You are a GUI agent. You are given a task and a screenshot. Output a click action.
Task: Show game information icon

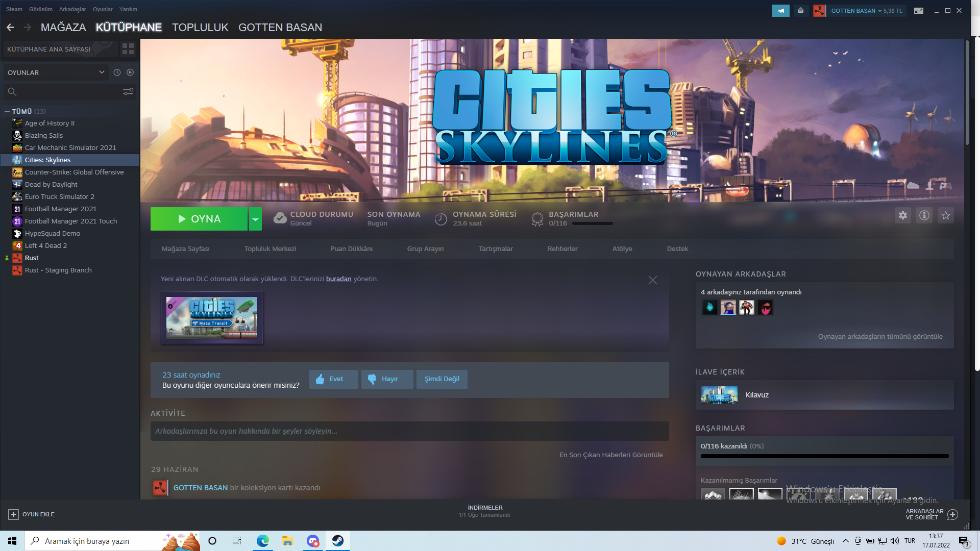pos(924,215)
